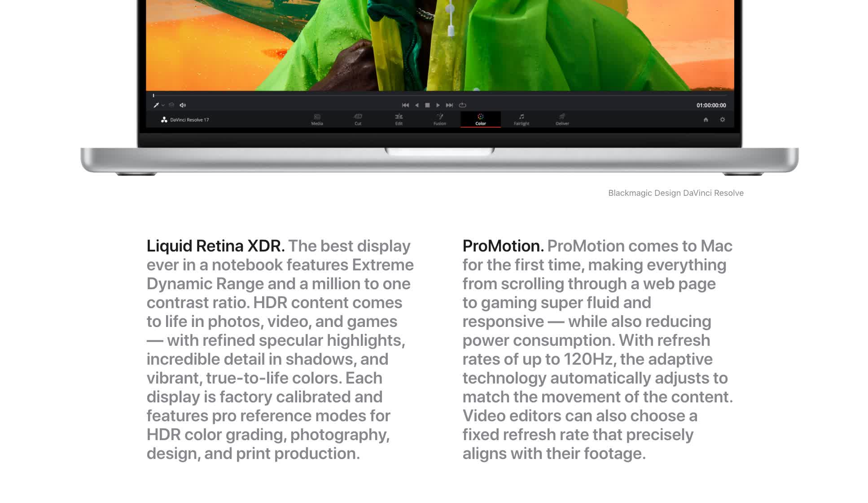Expand the color picker dropdown chevron
The width and height of the screenshot is (868, 503).
click(x=163, y=105)
